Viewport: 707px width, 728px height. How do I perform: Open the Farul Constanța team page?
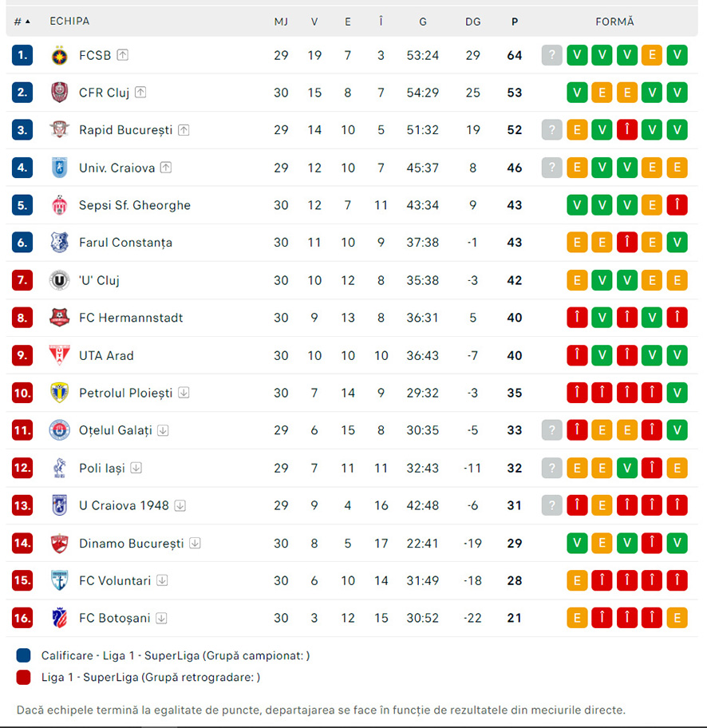click(x=125, y=243)
